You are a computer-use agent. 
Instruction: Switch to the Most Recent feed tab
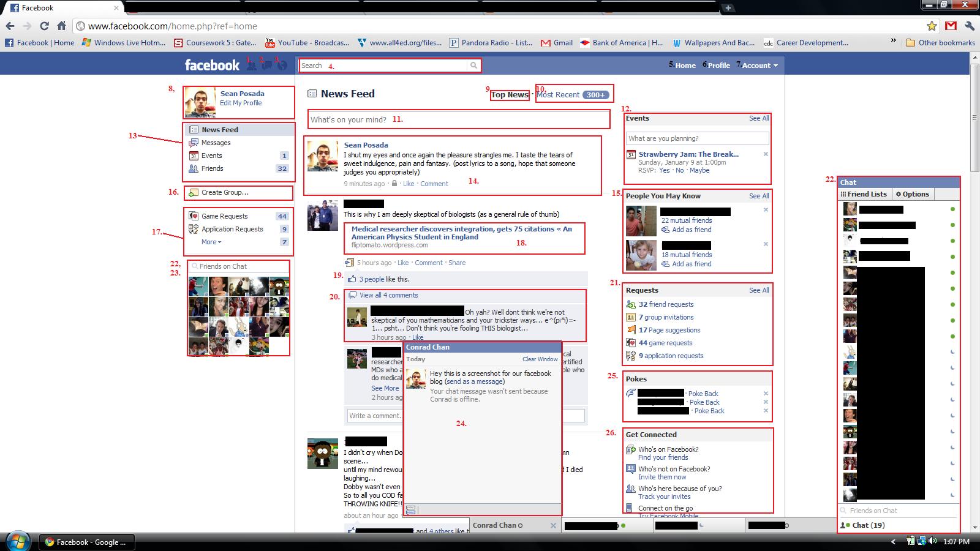(558, 94)
